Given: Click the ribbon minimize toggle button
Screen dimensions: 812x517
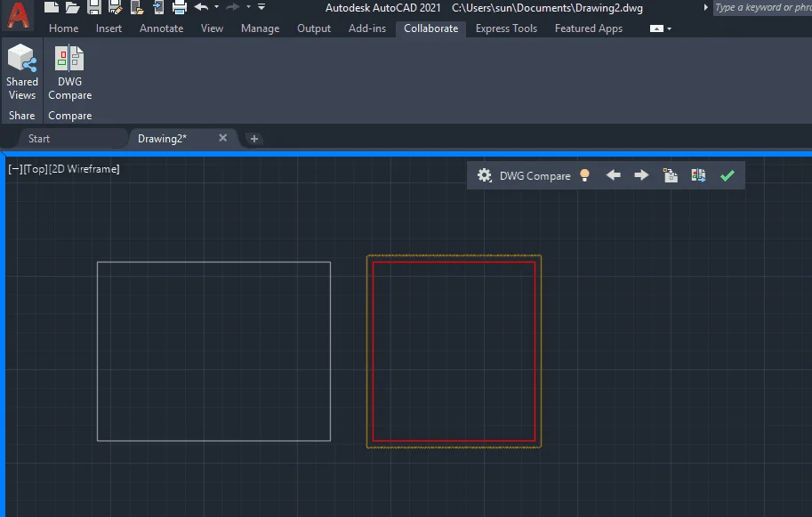Looking at the screenshot, I should pyautogui.click(x=656, y=28).
